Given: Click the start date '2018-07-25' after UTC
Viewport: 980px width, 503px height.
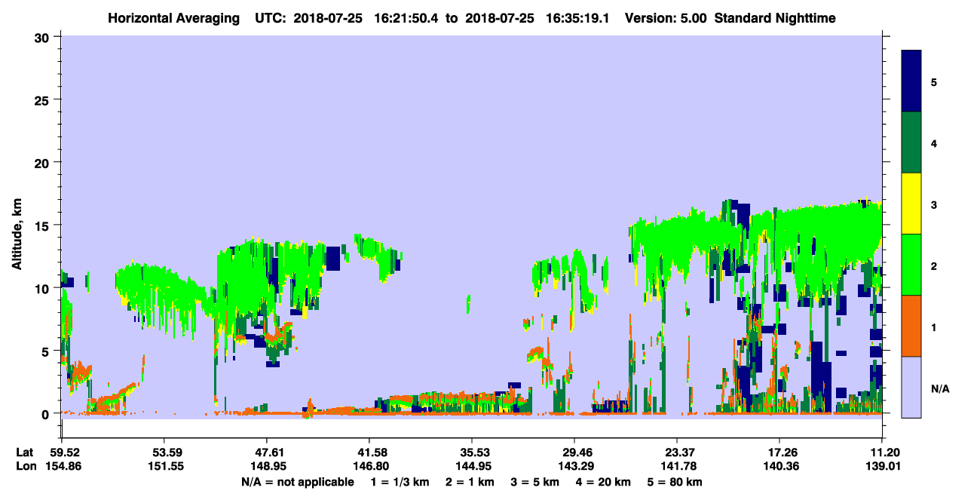Looking at the screenshot, I should point(326,18).
